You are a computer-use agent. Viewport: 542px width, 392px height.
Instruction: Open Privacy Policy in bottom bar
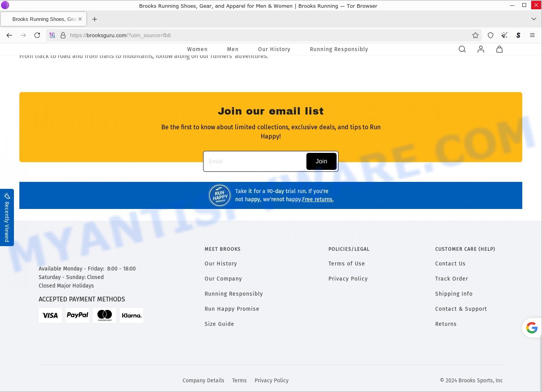pos(272,380)
